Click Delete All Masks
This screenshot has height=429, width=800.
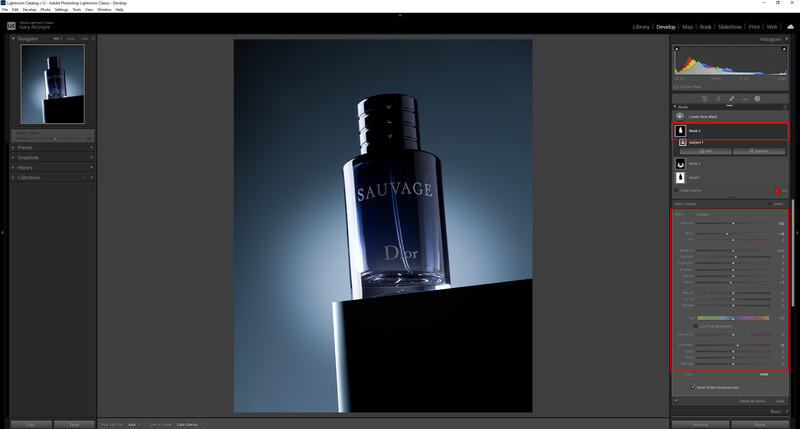point(752,401)
